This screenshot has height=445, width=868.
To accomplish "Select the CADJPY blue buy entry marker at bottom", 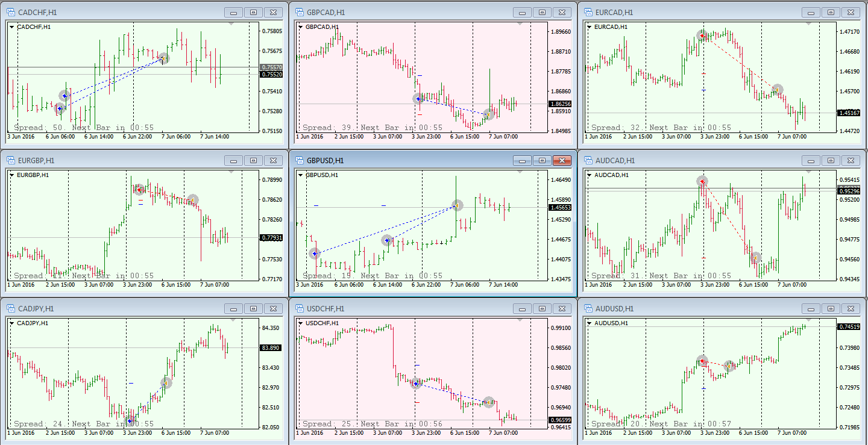I will (130, 420).
